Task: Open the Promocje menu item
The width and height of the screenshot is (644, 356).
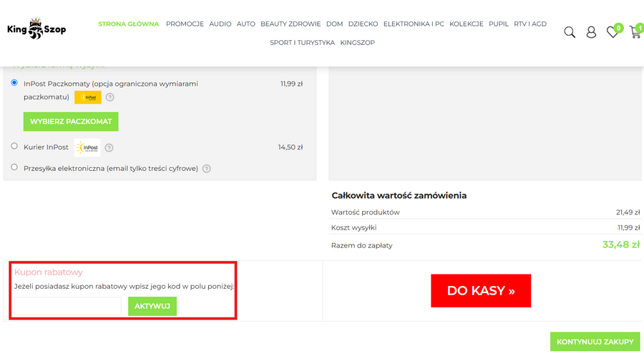Action: coord(185,24)
